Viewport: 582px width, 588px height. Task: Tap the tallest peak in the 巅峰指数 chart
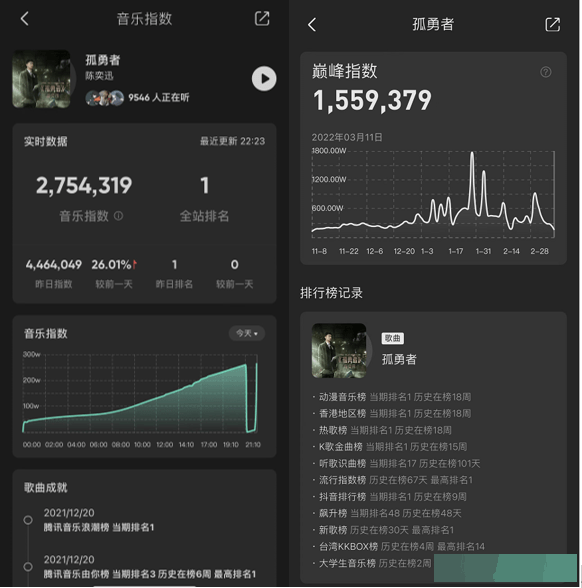click(x=472, y=154)
